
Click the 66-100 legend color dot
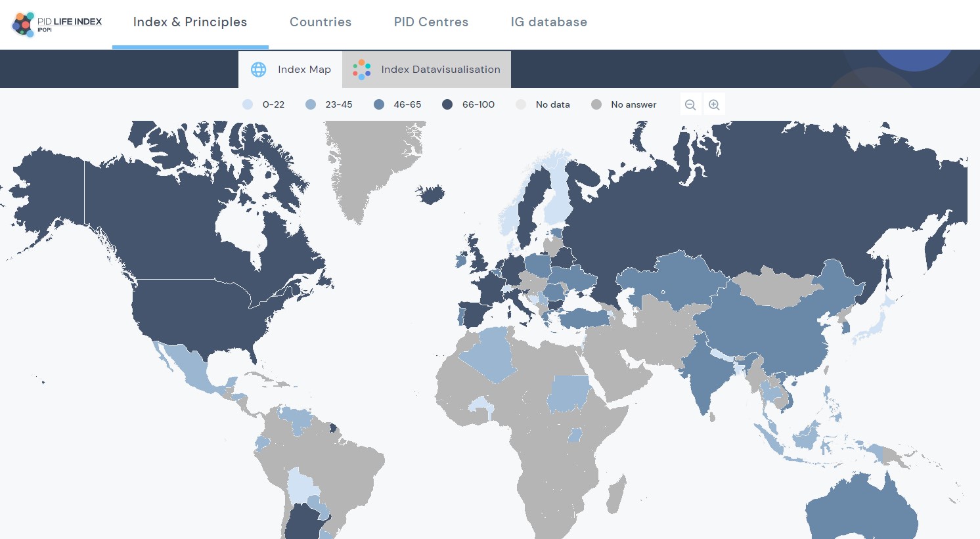[447, 104]
